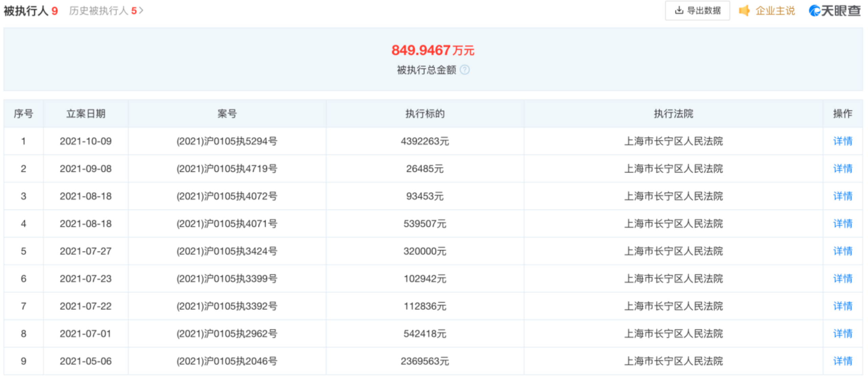Click the help icon beside 被执行总金额
This screenshot has width=868, height=380.
pyautogui.click(x=465, y=70)
